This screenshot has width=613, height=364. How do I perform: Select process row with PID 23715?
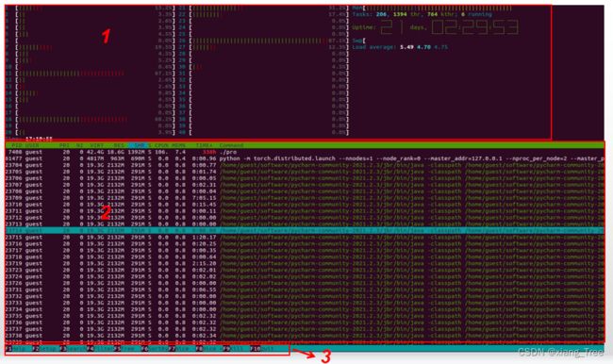pos(305,238)
